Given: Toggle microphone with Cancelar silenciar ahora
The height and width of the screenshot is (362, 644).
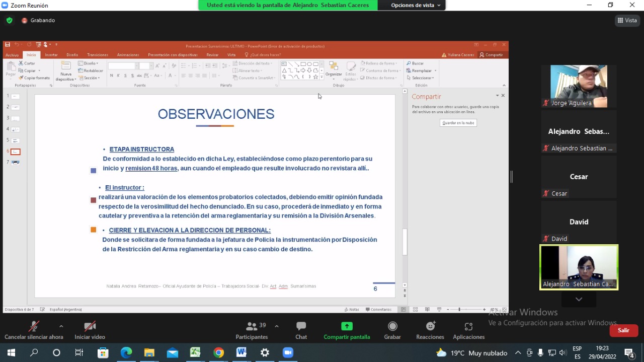Looking at the screenshot, I should 34,327.
